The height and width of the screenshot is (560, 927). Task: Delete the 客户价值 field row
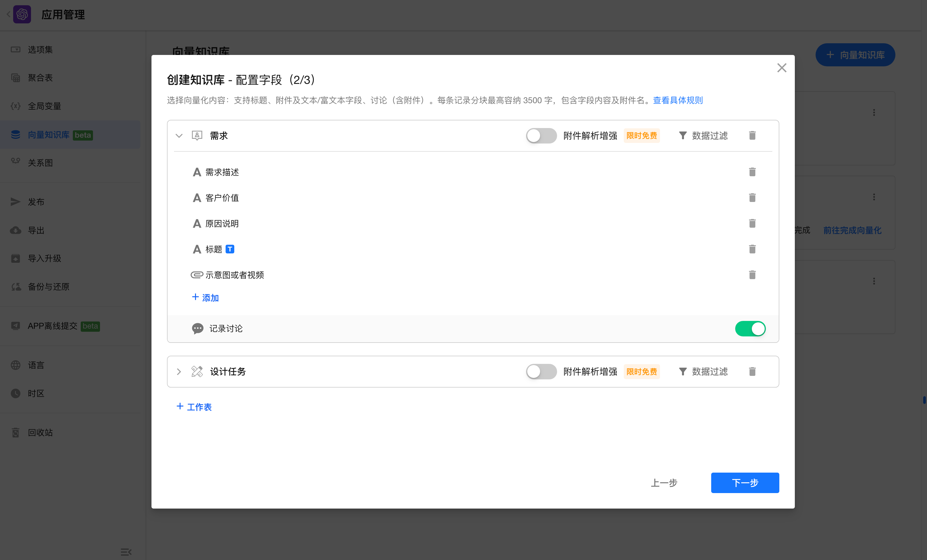click(752, 198)
